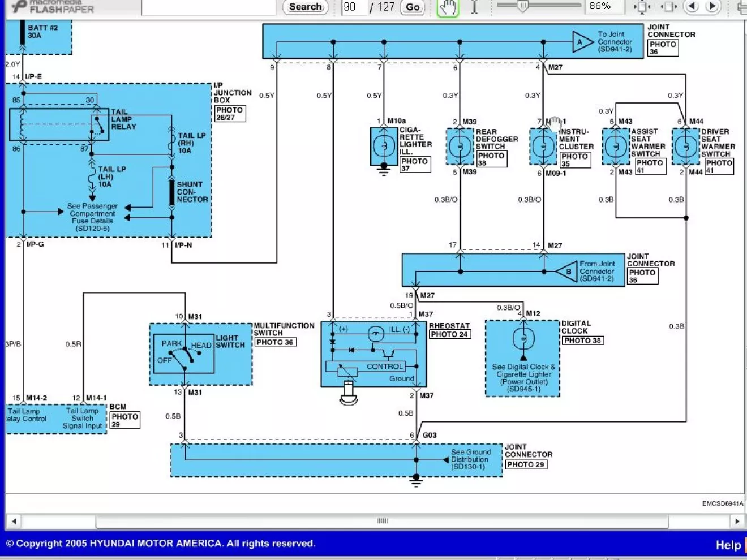
Task: Click the Driver Seat Warmer Switch lamp symbol
Action: coord(686,147)
